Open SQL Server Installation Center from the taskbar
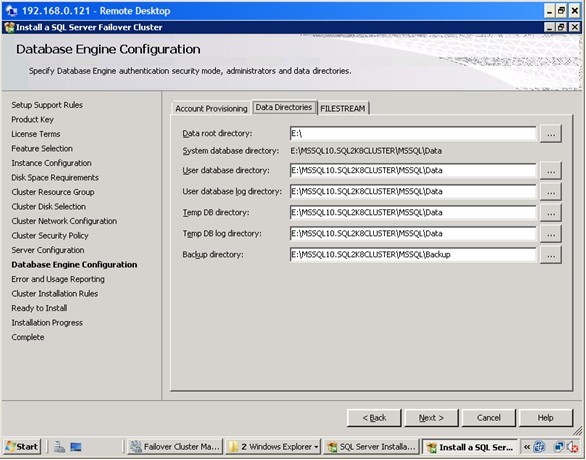 371,447
